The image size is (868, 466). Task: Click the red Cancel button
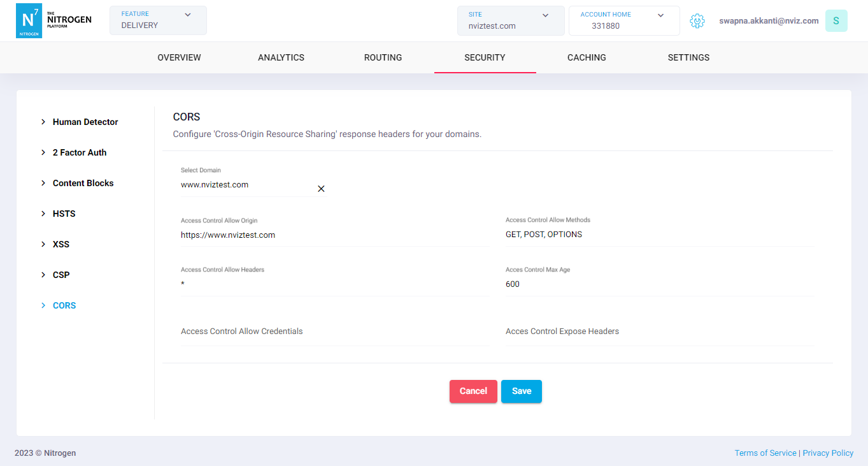coord(473,391)
